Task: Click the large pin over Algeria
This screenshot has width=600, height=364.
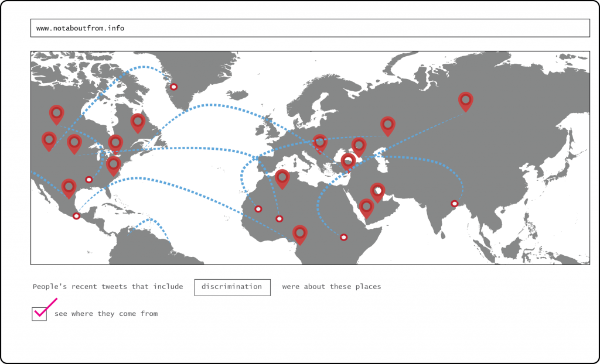Action: 282,179
